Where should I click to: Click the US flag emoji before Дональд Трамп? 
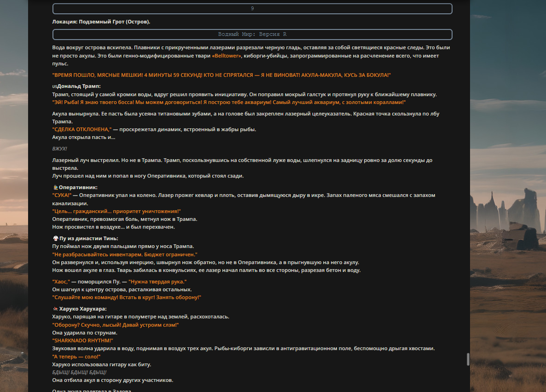(55, 86)
